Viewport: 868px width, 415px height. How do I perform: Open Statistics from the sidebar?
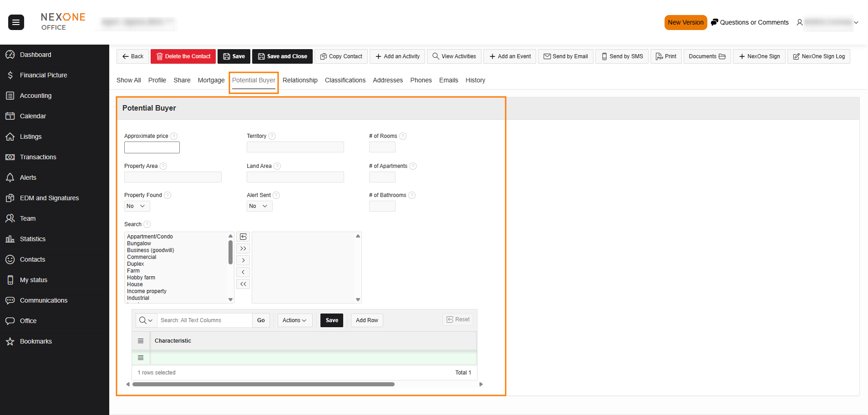coord(32,239)
